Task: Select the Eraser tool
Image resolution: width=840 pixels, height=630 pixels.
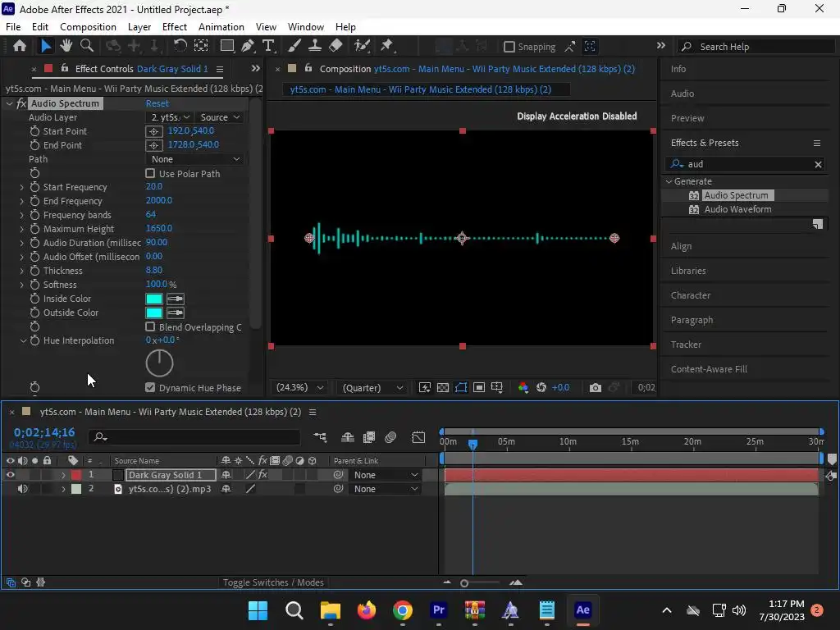Action: (336, 46)
